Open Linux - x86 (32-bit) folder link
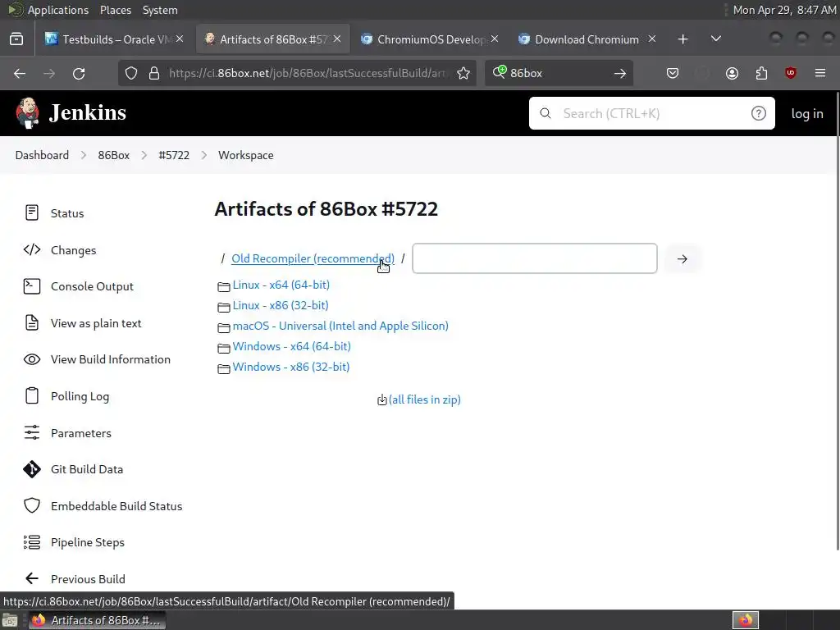The height and width of the screenshot is (630, 840). tap(281, 305)
